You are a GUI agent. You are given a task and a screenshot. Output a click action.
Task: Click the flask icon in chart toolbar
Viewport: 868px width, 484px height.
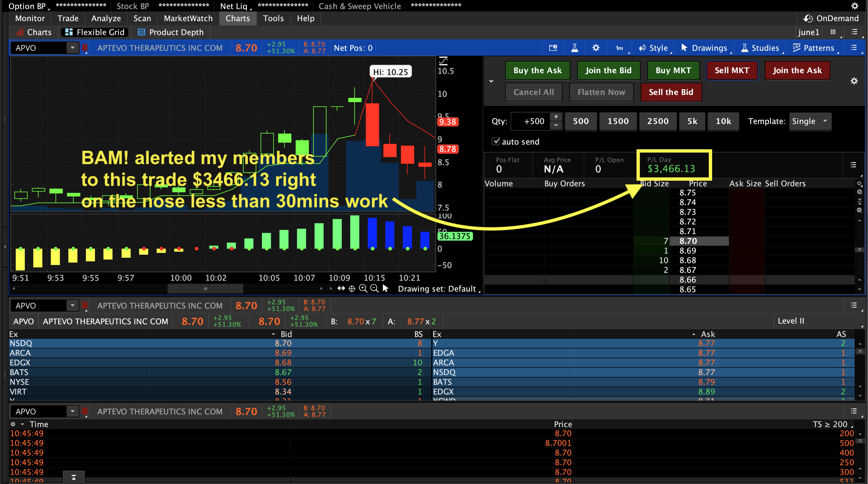tap(575, 48)
